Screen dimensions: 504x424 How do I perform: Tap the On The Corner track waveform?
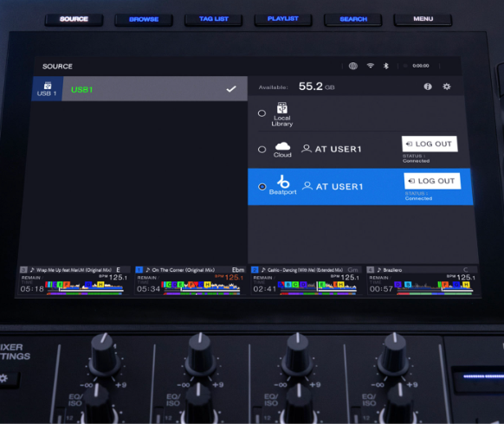pyautogui.click(x=201, y=288)
